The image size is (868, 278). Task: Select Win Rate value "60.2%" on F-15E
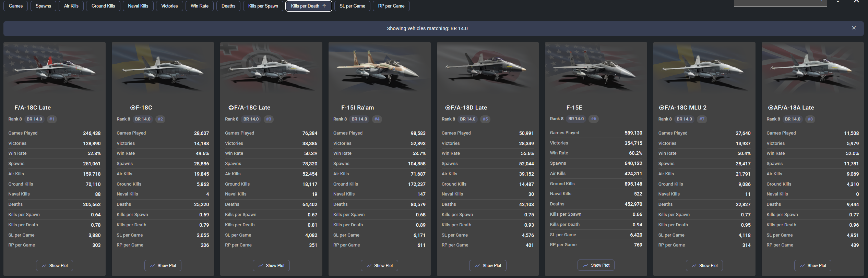tap(635, 153)
